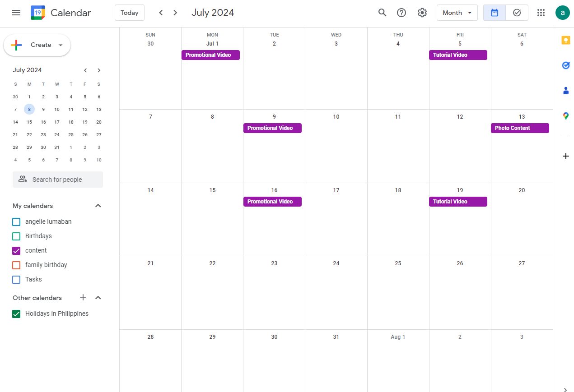Open Promotional Video event on July 9
574x392 pixels.
coord(272,128)
